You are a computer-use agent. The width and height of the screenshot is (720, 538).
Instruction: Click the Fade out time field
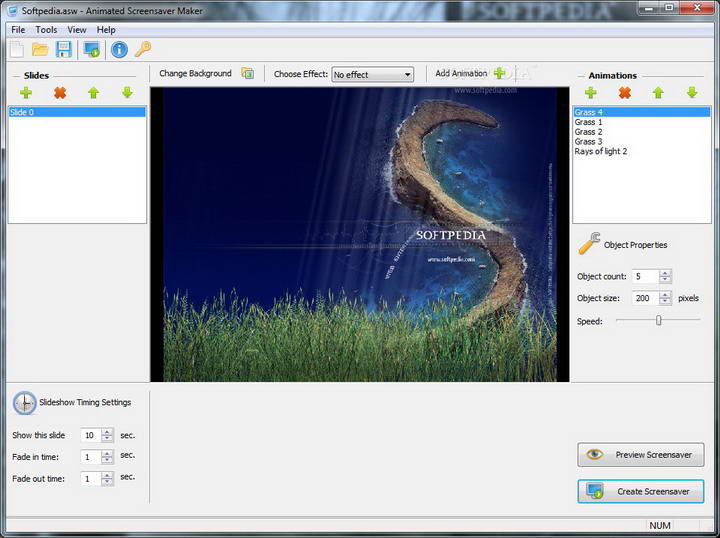click(91, 479)
